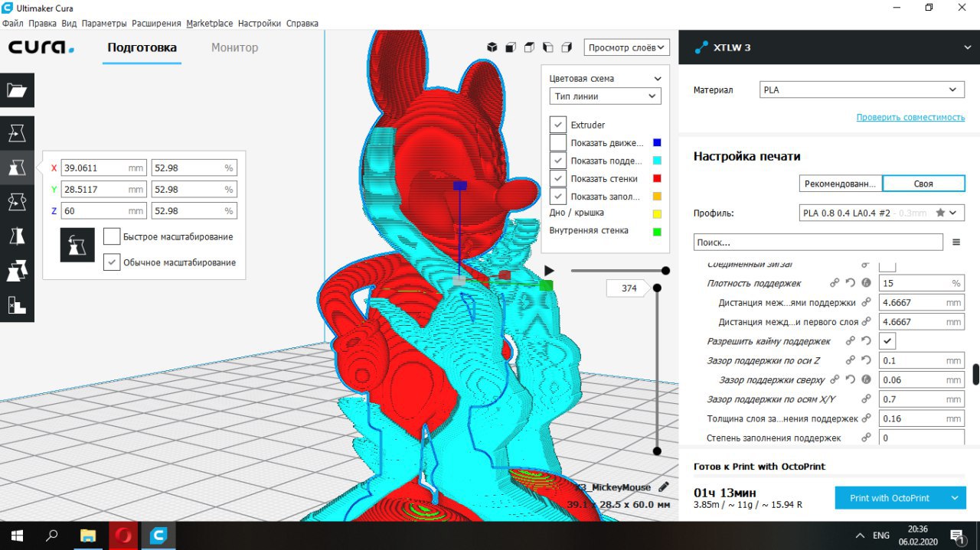Viewport: 980px width, 550px height.
Task: Open the Marketplace menu
Action: coord(210,23)
